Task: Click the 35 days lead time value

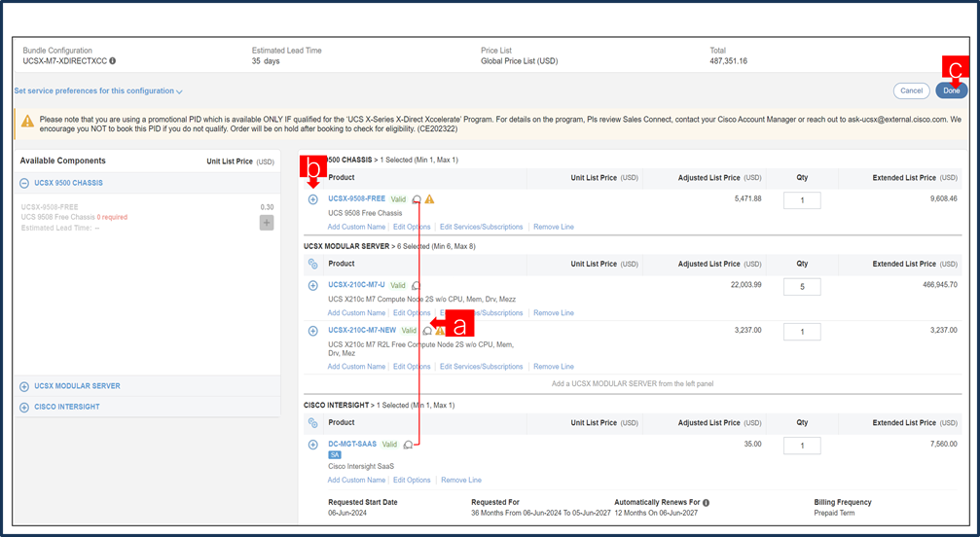Action: (266, 61)
